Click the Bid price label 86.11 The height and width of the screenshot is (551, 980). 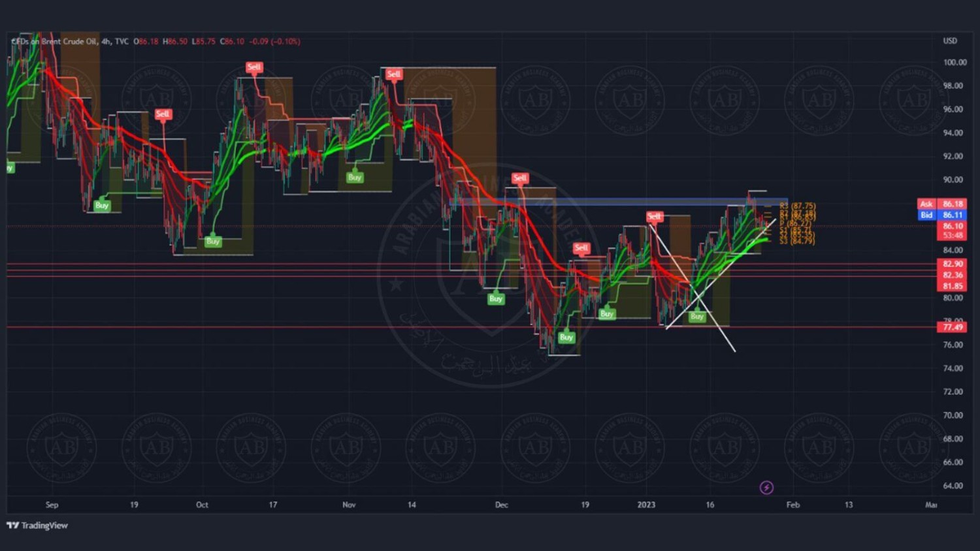point(942,215)
